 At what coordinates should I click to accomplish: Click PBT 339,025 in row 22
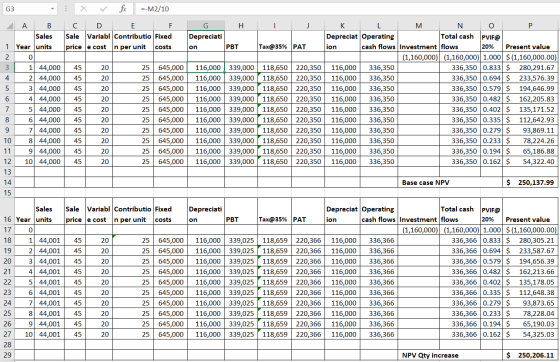(x=241, y=282)
